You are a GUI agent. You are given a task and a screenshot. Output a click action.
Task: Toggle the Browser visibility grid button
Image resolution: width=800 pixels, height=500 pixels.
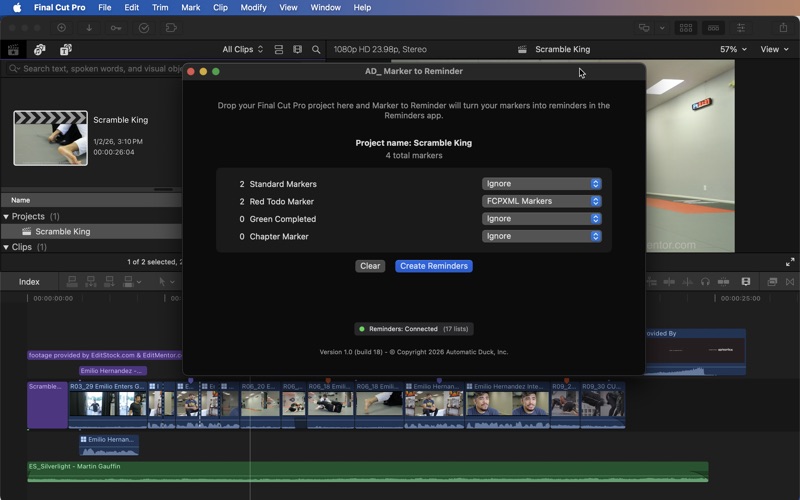pyautogui.click(x=686, y=28)
